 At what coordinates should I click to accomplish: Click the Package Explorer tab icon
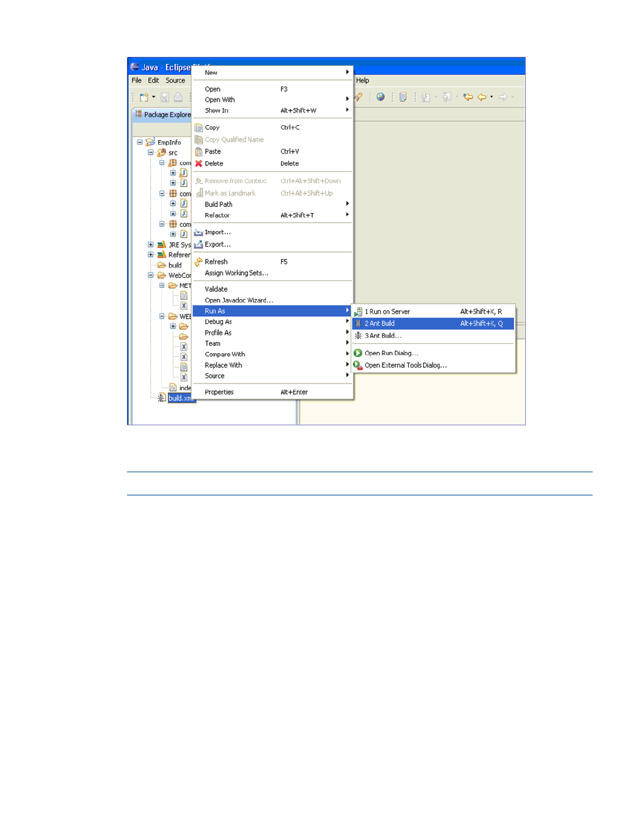(138, 114)
